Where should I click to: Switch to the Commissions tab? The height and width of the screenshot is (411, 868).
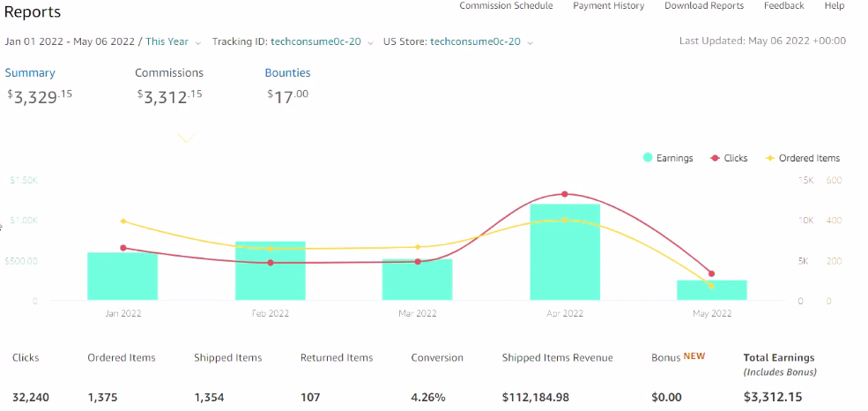169,72
